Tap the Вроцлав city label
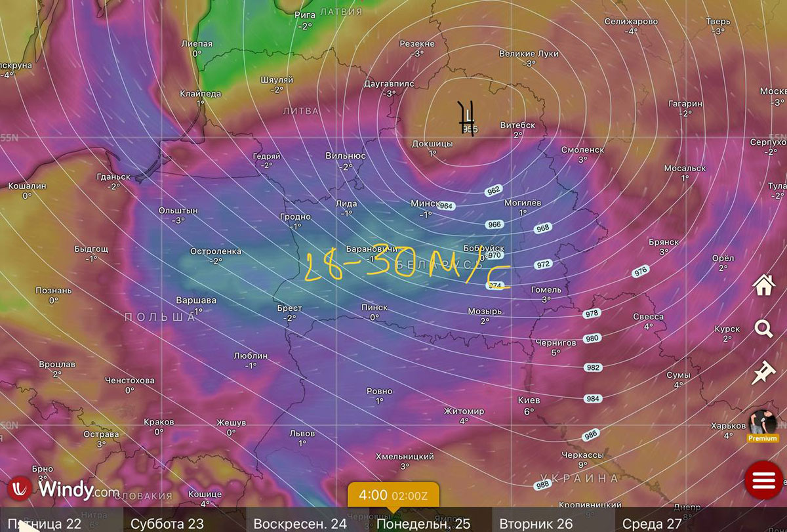This screenshot has width=787, height=532. (x=57, y=364)
